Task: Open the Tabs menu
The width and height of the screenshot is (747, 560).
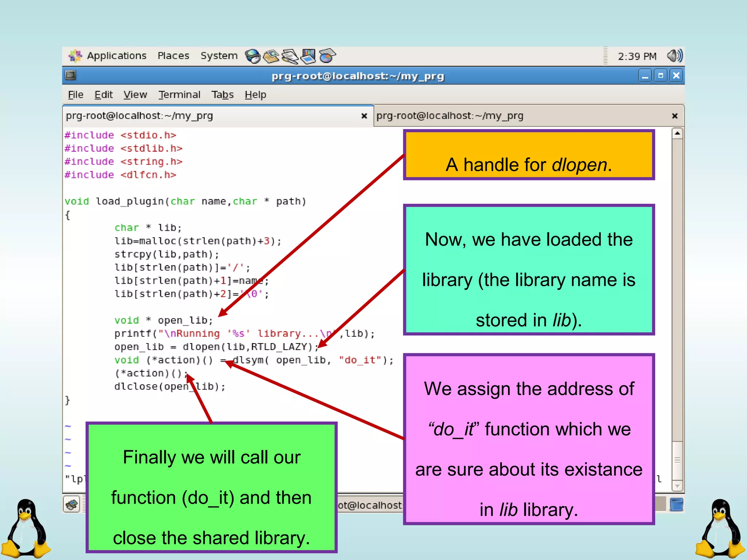Action: point(222,95)
